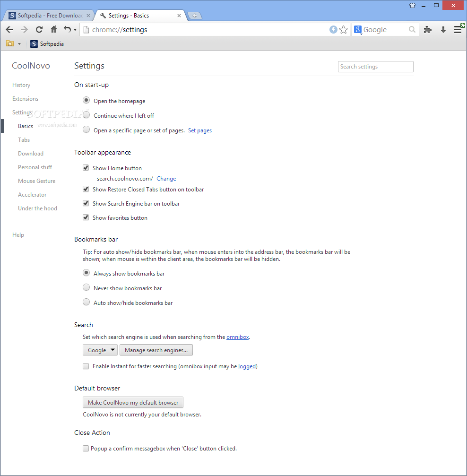This screenshot has height=476, width=467.
Task: Click the Google toolbar search box
Action: click(385, 29)
